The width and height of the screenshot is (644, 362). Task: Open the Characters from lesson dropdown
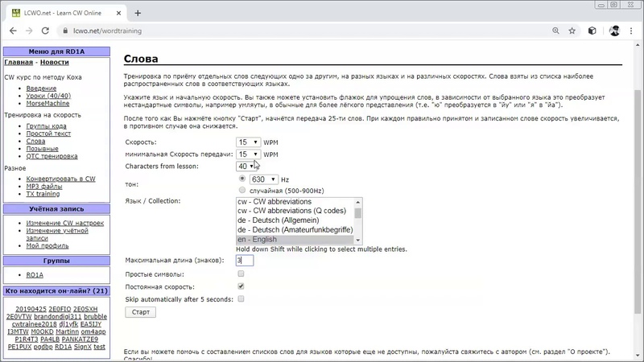(246, 167)
